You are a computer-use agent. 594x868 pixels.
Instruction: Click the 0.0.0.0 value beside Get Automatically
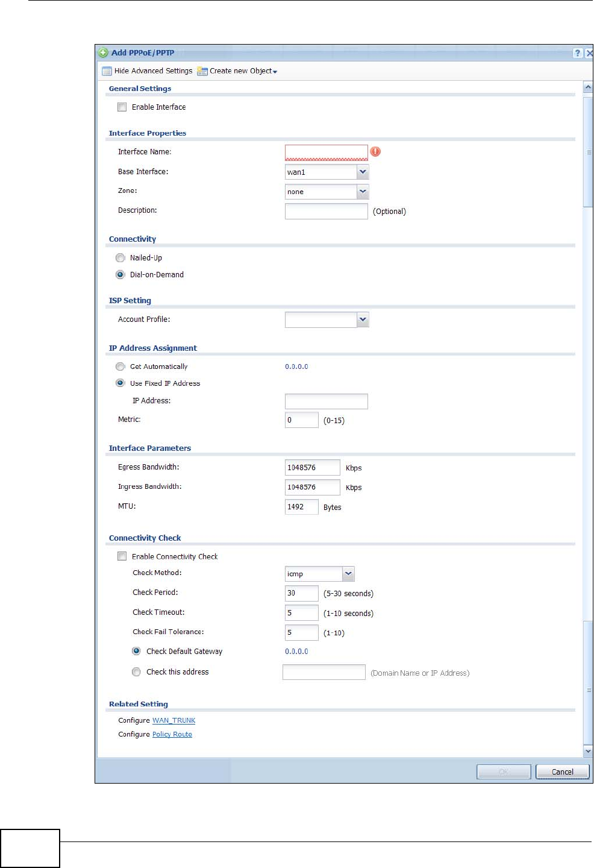pos(296,366)
